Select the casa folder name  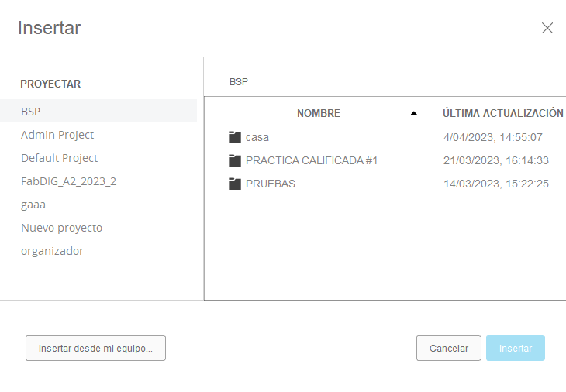[x=257, y=137]
